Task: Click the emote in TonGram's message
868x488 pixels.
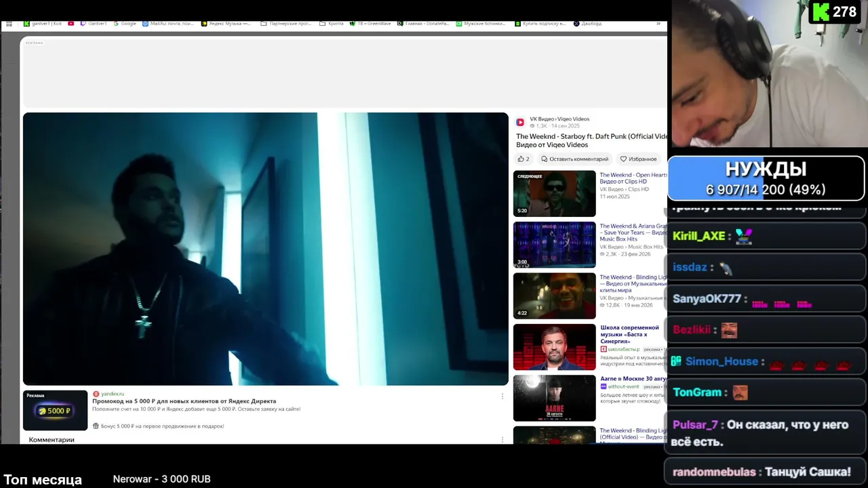Action: (x=741, y=393)
